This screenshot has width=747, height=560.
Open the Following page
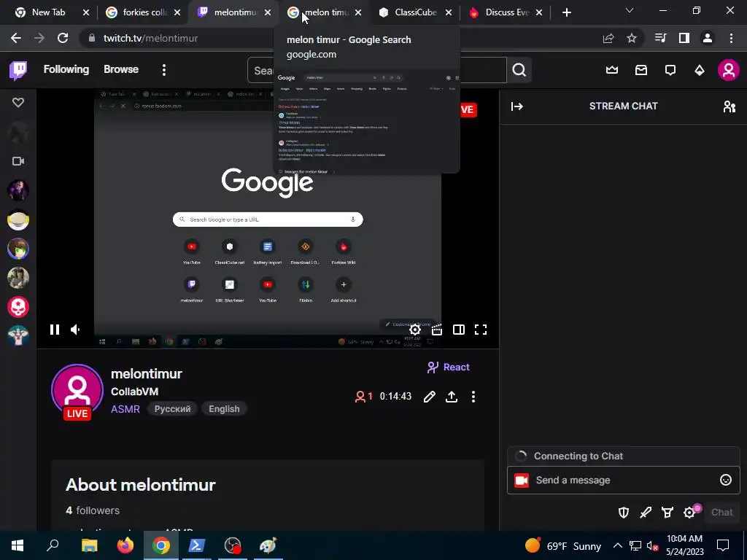[x=66, y=69]
